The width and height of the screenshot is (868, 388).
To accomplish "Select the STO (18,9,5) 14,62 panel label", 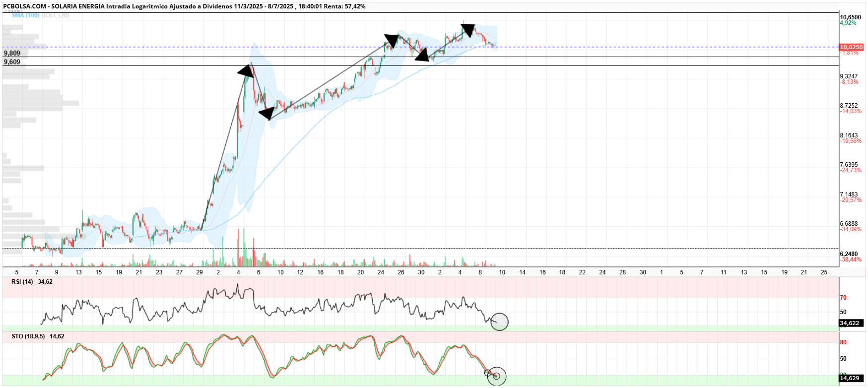I will coord(38,336).
